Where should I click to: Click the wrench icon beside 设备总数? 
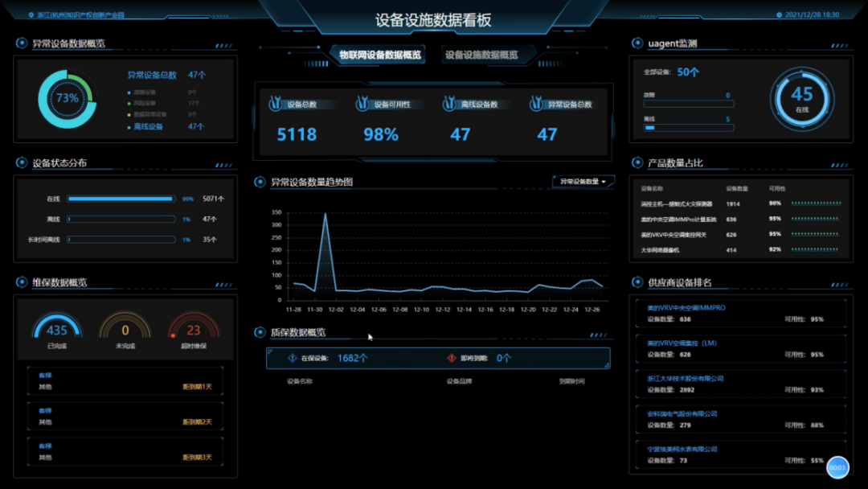[x=276, y=104]
